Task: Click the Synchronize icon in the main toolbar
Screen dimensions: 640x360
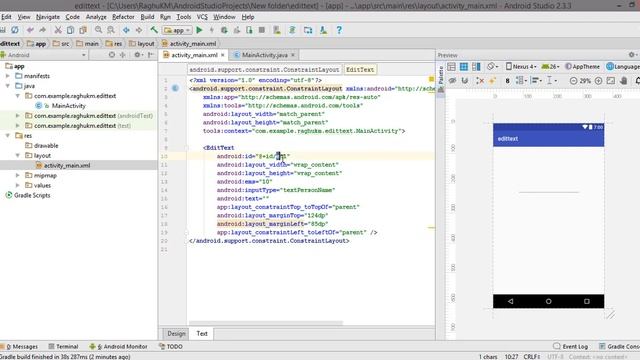Action: click(x=15, y=30)
